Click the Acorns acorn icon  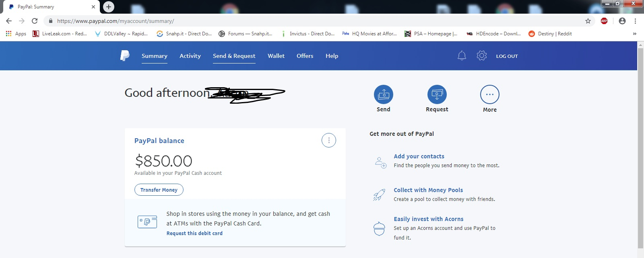point(379,229)
